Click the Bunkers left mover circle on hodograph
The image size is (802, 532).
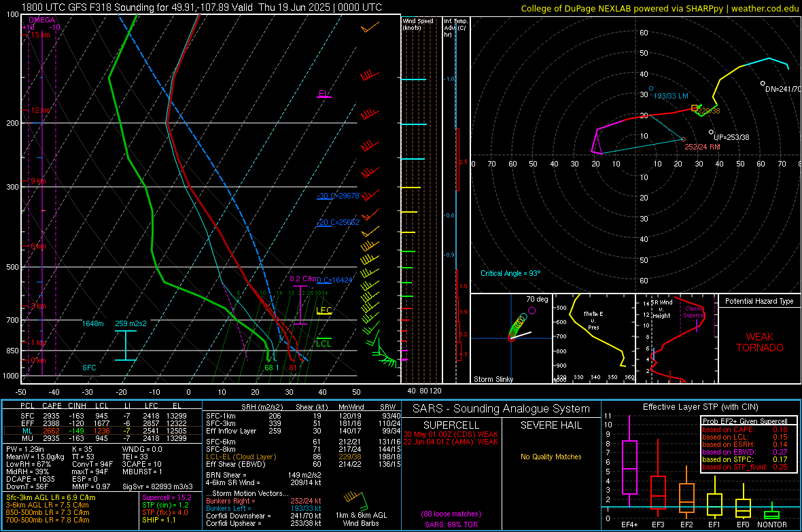[651, 89]
